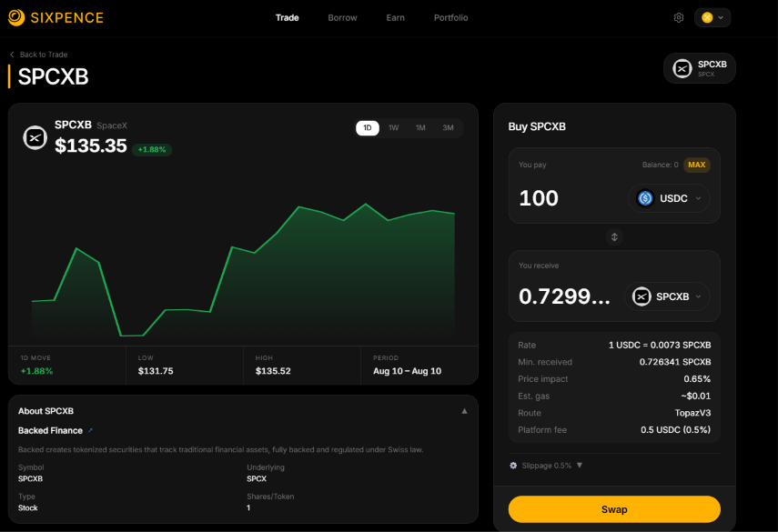Click the +1.88% price change badge
The image size is (778, 532).
[x=152, y=150]
